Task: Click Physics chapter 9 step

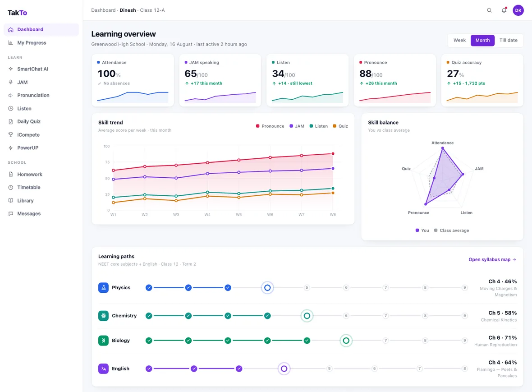Action: click(x=464, y=288)
